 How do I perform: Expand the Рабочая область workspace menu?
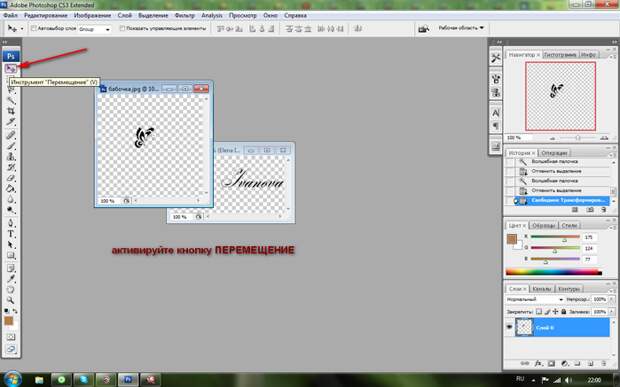(461, 28)
